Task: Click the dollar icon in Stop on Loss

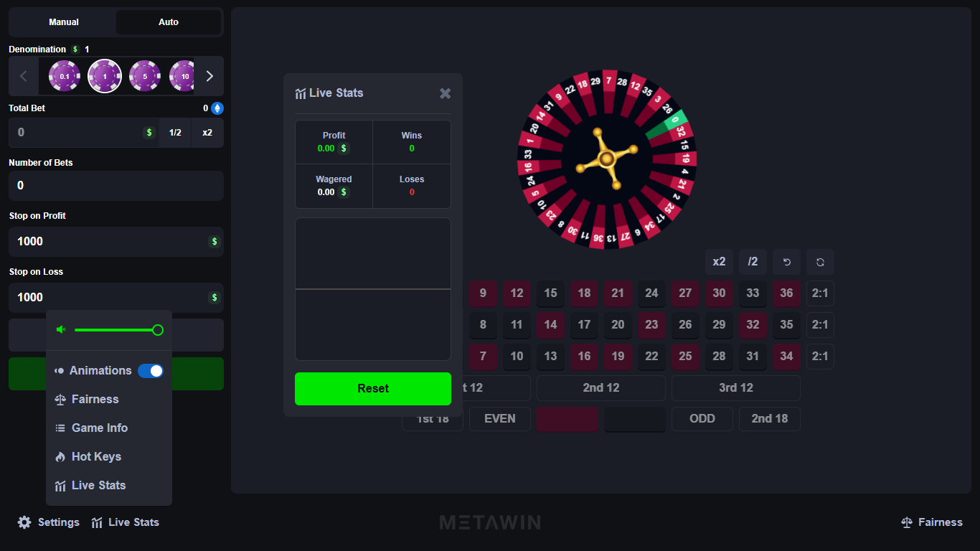Action: tap(214, 298)
